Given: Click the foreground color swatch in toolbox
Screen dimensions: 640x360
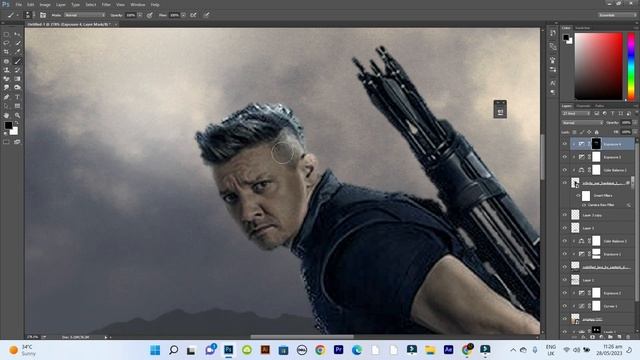Looking at the screenshot, I should pyautogui.click(x=8, y=125).
